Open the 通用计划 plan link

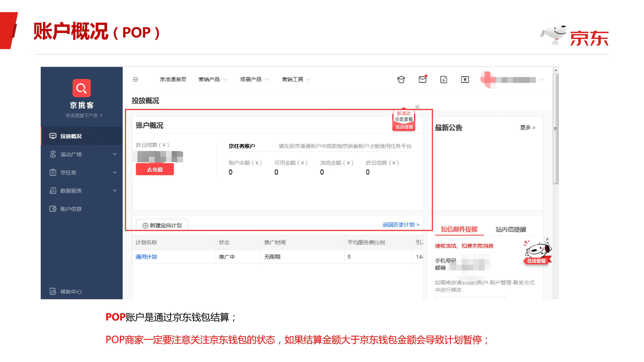[146, 257]
